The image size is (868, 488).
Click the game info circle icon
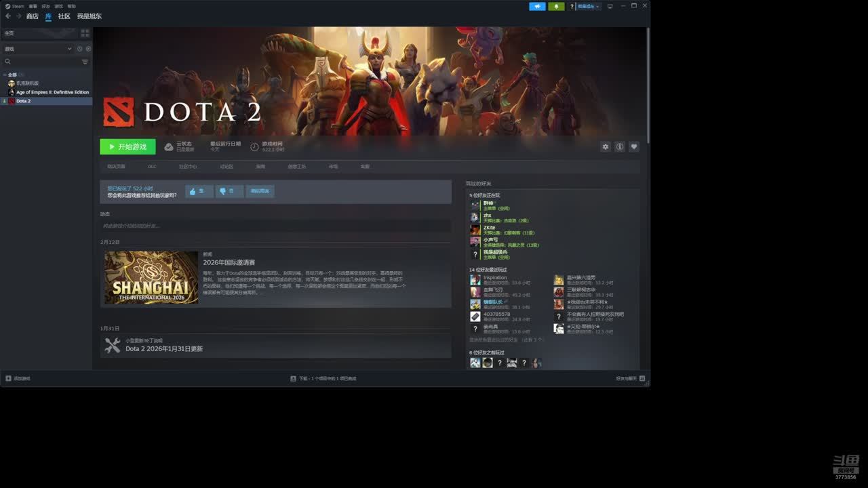point(620,146)
